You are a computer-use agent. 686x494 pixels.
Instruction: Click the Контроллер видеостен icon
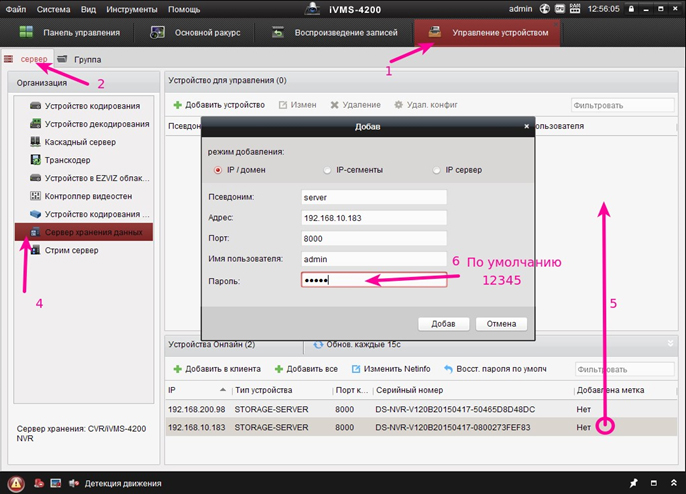click(x=35, y=196)
